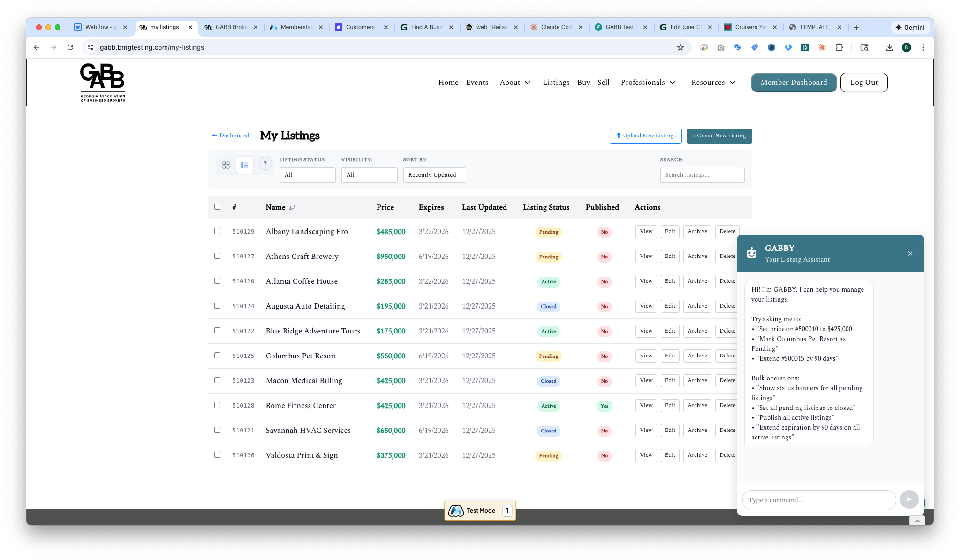Go back via the Dashboard link
960x560 pixels.
[x=230, y=136]
